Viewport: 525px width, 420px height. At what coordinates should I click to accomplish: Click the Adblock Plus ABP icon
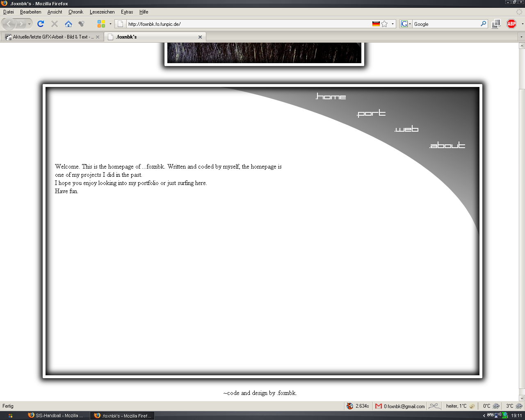(x=511, y=24)
